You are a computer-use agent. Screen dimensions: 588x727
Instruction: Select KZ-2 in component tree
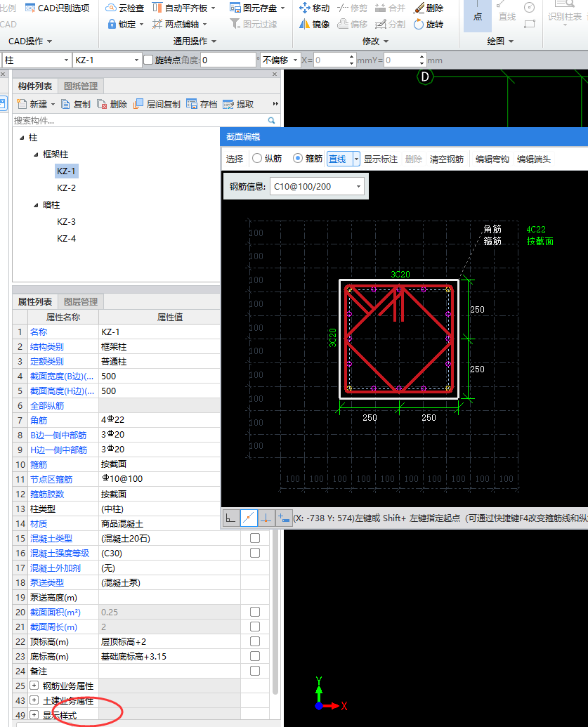pos(66,188)
